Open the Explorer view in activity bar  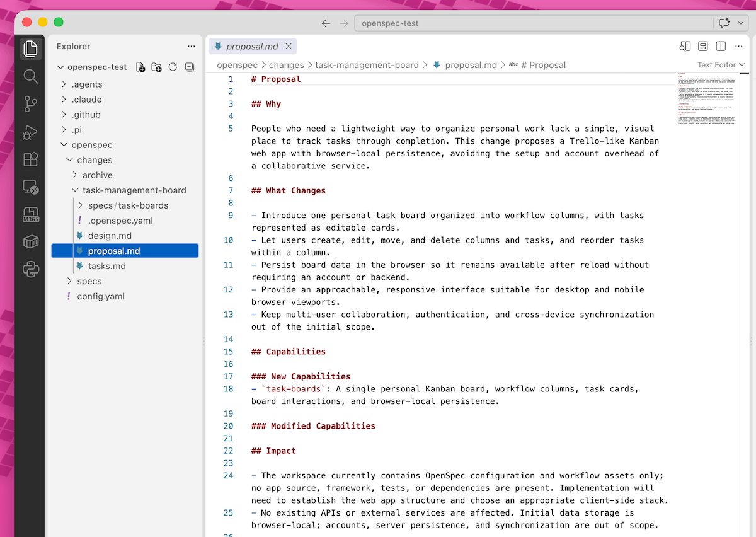point(31,49)
